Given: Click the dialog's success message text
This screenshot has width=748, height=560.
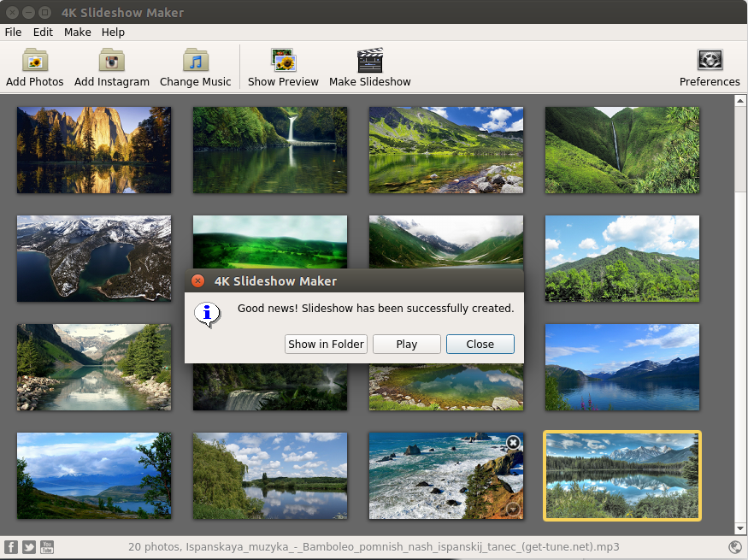Looking at the screenshot, I should [376, 308].
